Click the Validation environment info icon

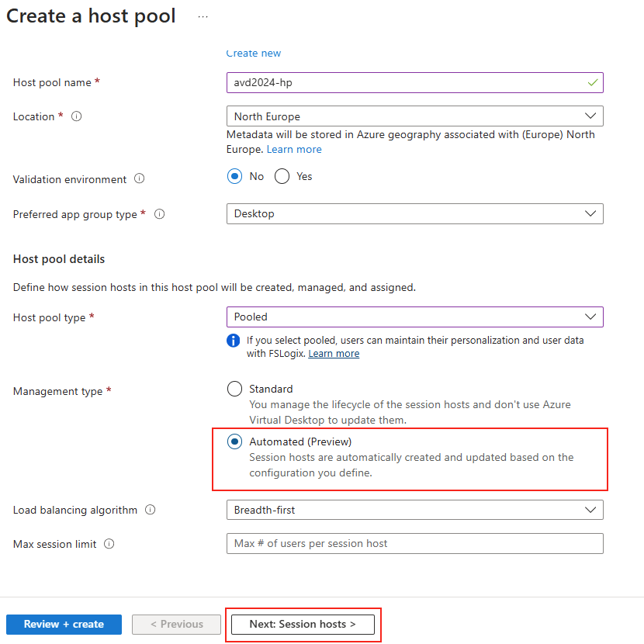[x=139, y=178]
